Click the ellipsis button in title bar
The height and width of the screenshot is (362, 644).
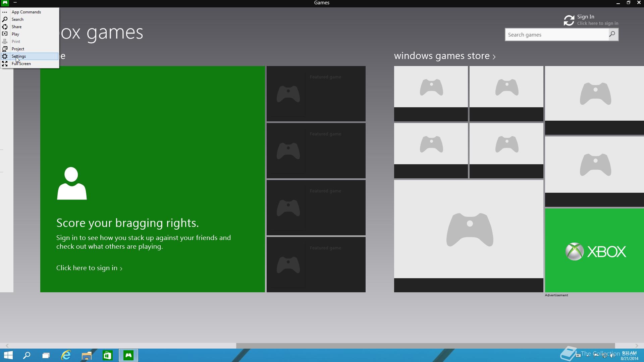pos(15,3)
